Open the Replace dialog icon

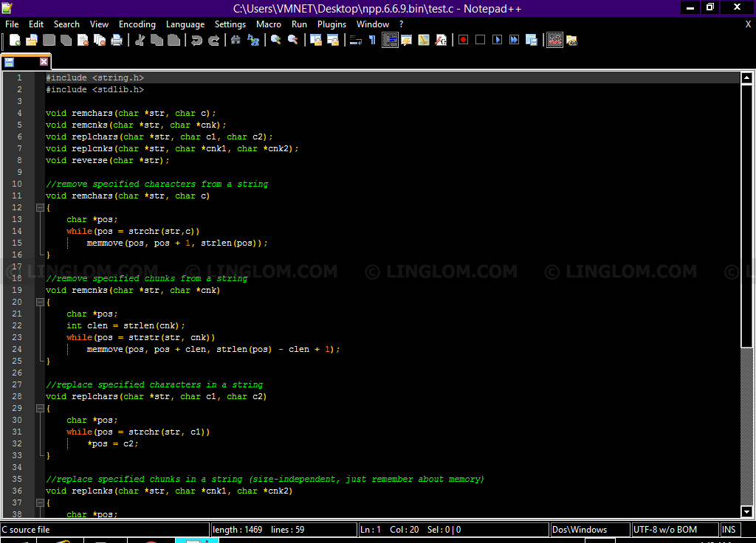point(253,41)
